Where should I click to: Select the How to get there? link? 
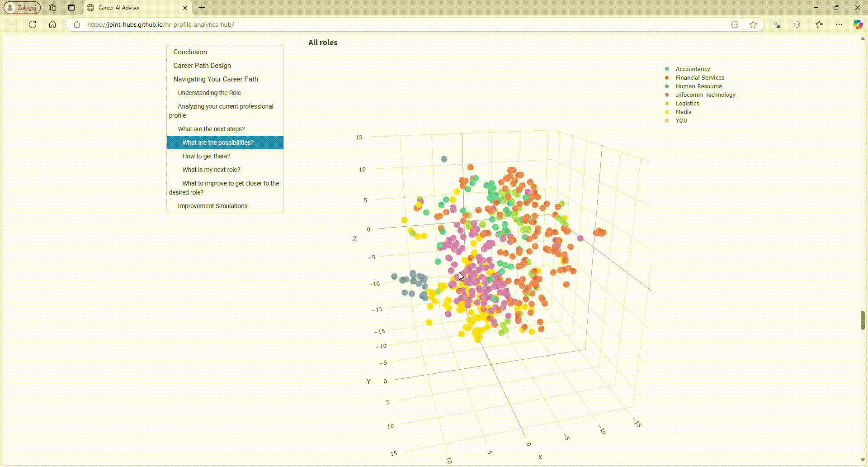[206, 156]
